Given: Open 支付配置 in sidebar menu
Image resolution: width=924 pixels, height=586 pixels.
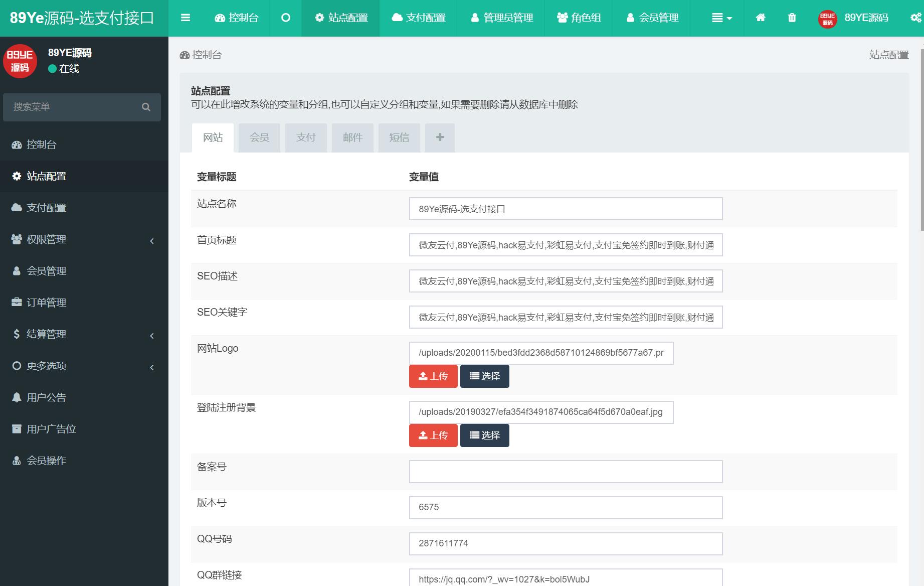Looking at the screenshot, I should coord(84,208).
